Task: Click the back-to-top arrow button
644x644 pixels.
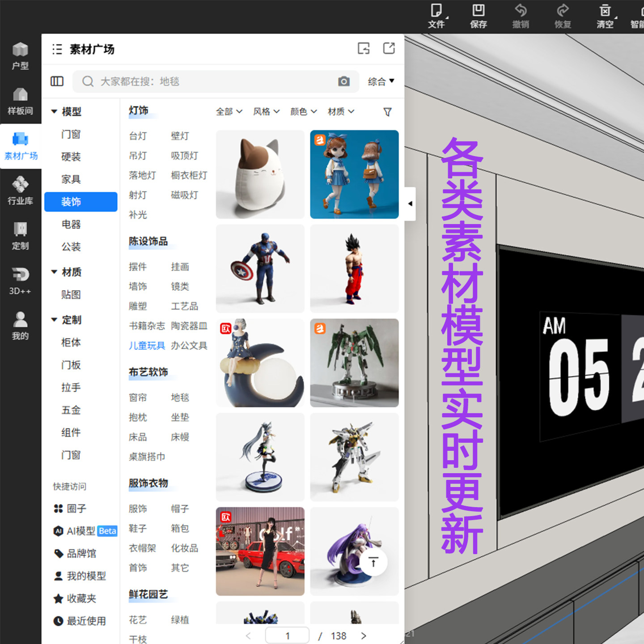Action: click(373, 562)
